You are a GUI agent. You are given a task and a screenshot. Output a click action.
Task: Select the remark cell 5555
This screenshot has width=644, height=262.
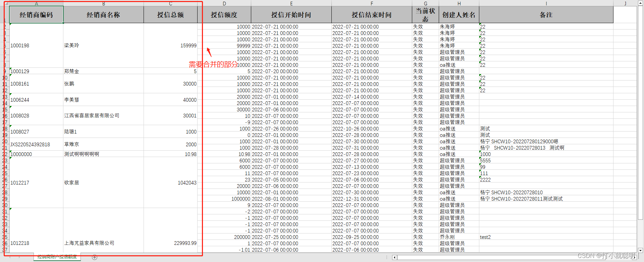[546, 160]
